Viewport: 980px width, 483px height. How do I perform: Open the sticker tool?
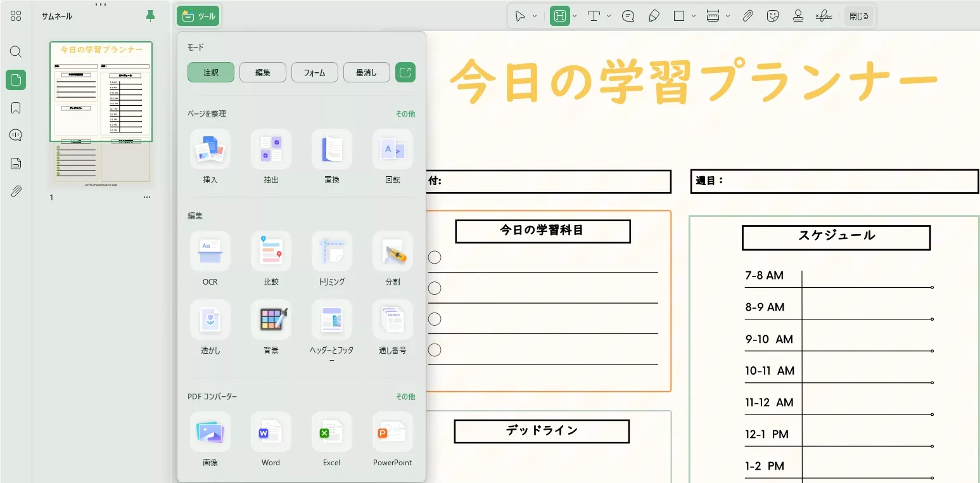tap(773, 16)
